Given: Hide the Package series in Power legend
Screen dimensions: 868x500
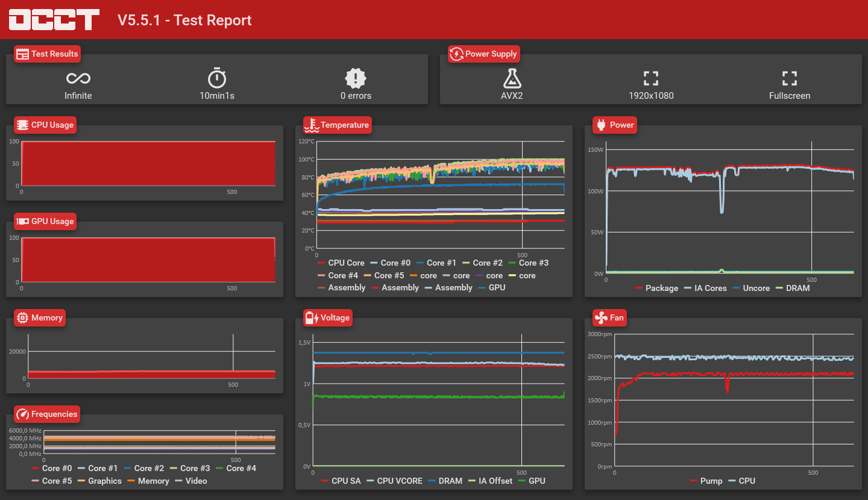Looking at the screenshot, I should click(656, 288).
